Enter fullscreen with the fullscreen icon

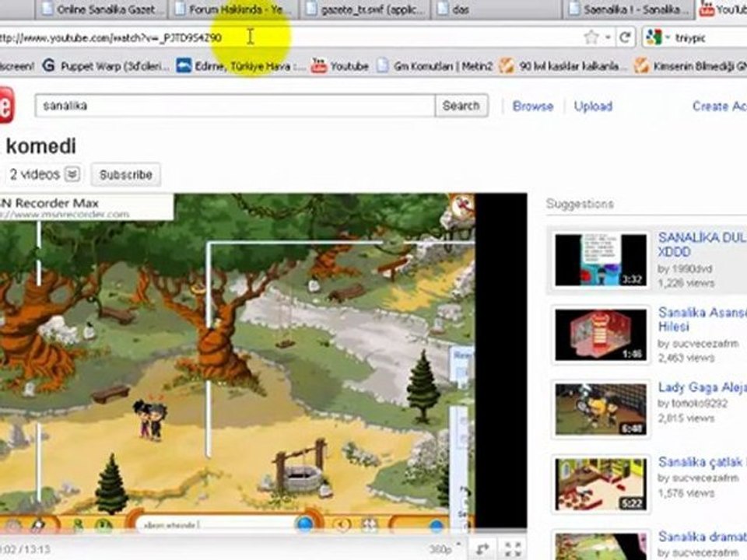[513, 549]
